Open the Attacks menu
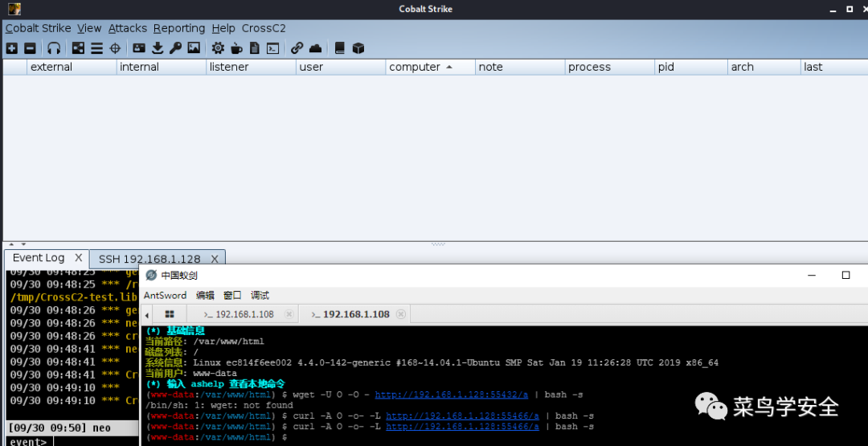Viewport: 868px width, 446px height. pos(128,28)
